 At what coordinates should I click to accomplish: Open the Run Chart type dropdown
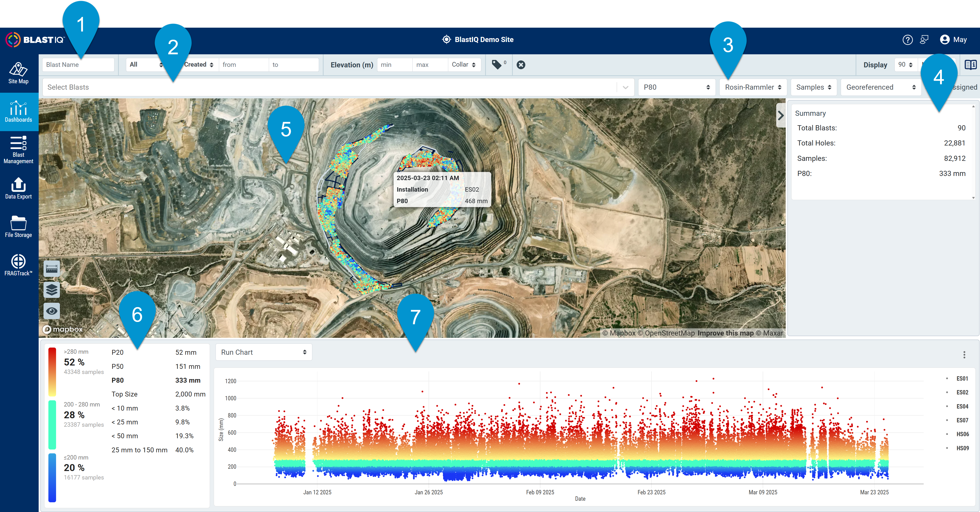[264, 352]
